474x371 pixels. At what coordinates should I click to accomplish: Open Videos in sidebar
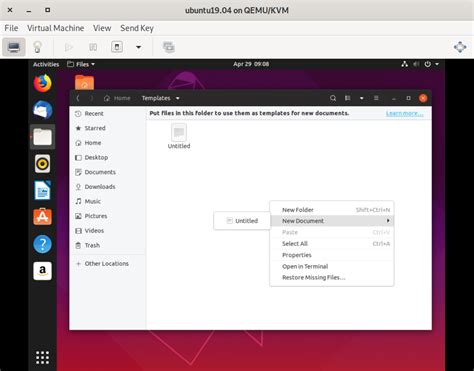109,231
